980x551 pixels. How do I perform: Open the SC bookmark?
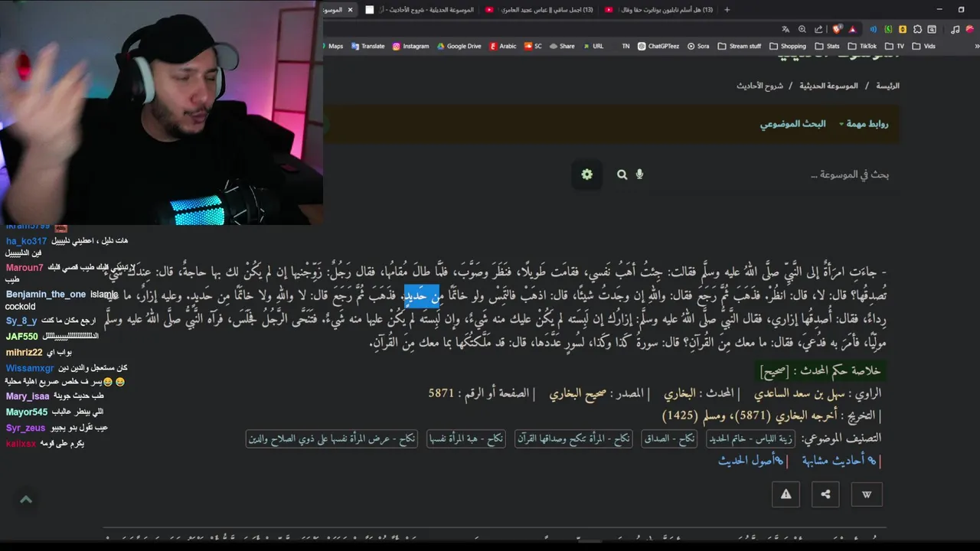(x=533, y=46)
